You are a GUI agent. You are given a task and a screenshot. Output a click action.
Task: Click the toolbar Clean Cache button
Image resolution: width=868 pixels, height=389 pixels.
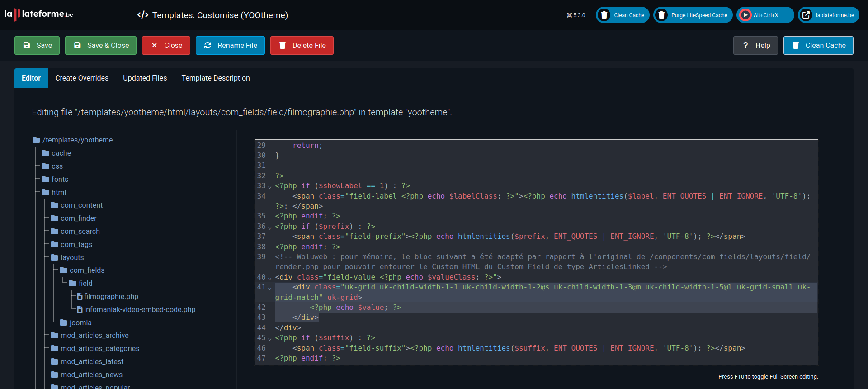click(818, 45)
